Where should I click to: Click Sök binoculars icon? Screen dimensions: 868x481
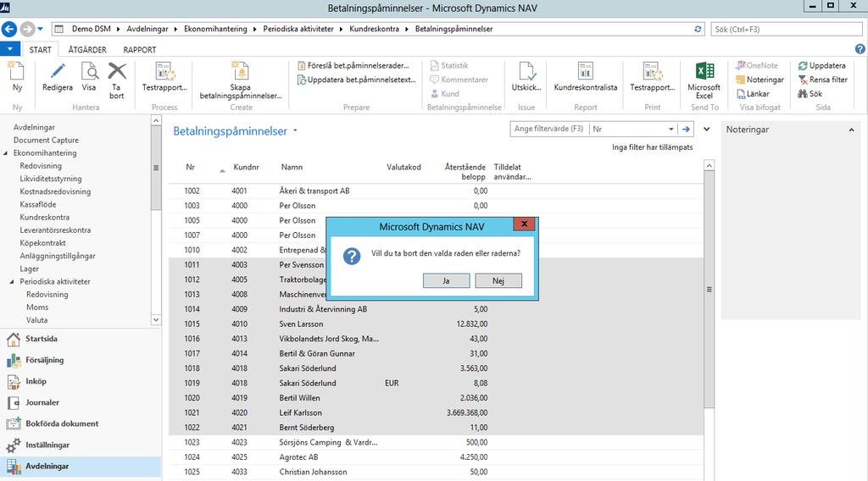click(802, 94)
